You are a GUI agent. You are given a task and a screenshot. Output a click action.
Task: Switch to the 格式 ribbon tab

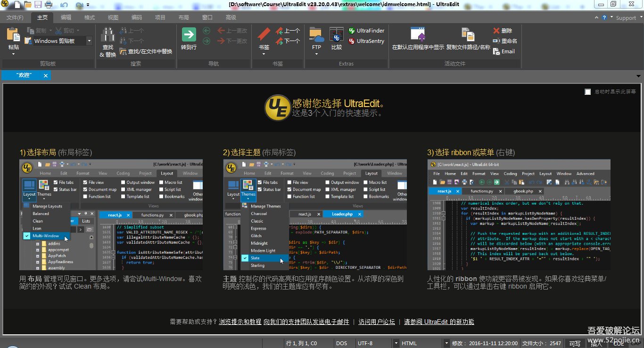pos(90,17)
